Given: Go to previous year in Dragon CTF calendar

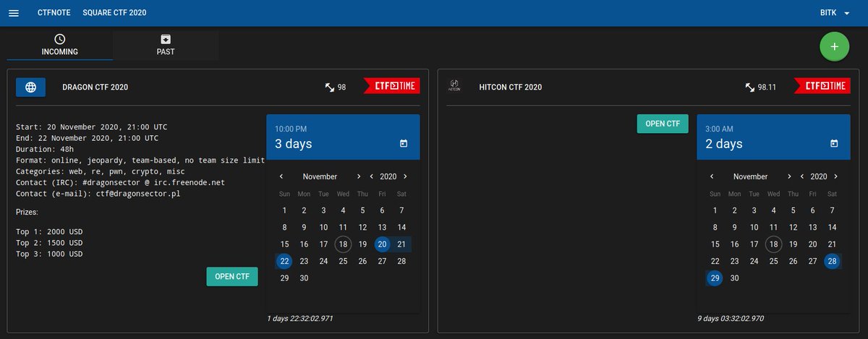Looking at the screenshot, I should [371, 176].
